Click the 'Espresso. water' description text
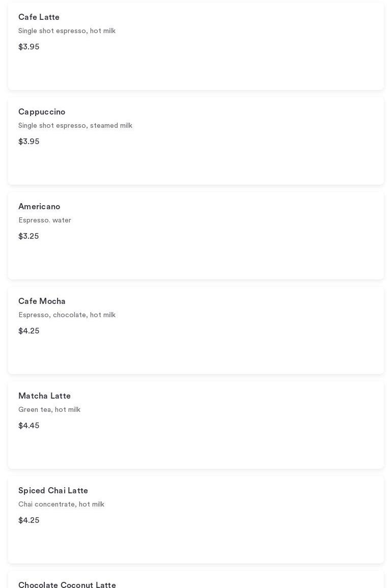 pos(45,220)
